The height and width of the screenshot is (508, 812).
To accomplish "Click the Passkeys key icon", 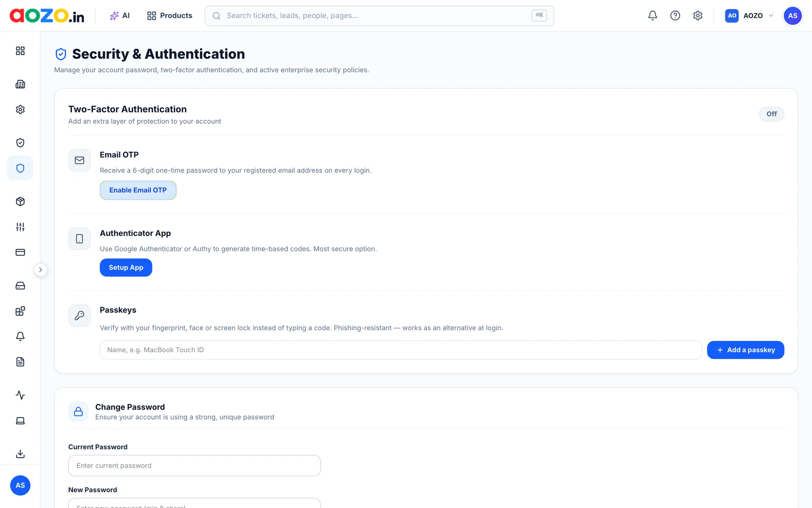I will 79,316.
